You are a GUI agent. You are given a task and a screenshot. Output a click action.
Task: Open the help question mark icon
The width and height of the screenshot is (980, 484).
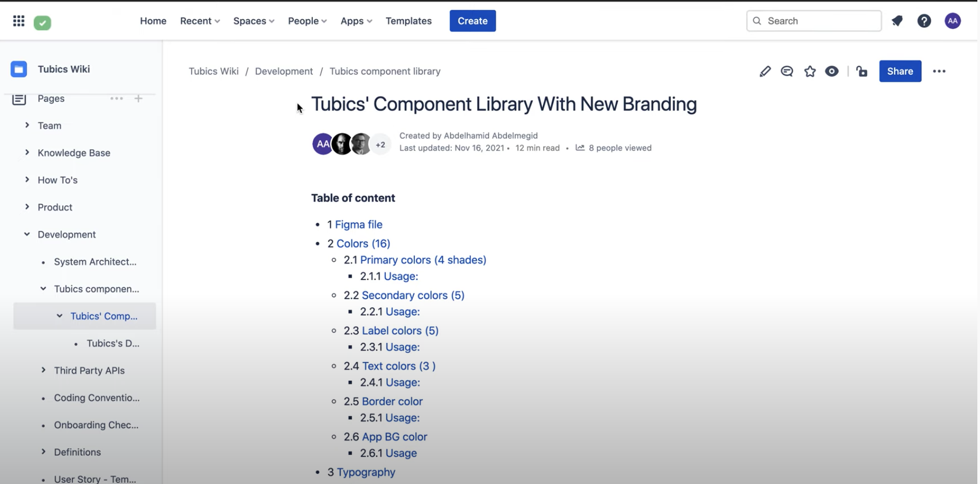924,21
